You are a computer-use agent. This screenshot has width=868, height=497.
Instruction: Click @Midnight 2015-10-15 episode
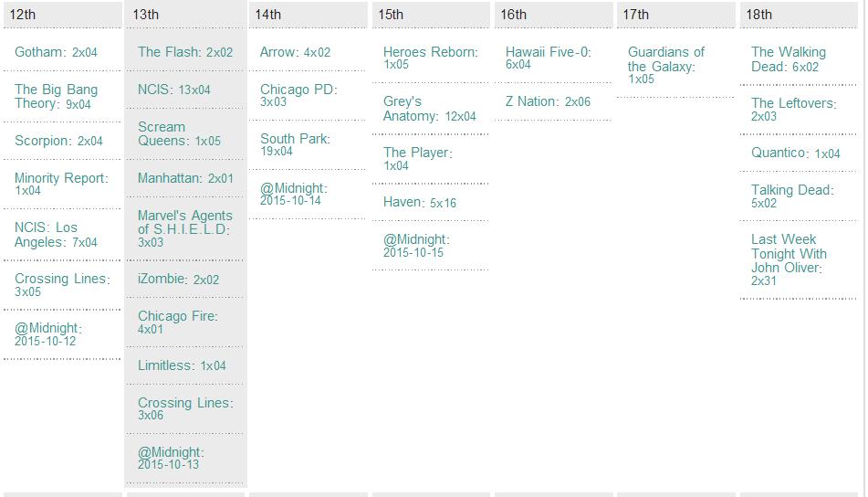[417, 246]
